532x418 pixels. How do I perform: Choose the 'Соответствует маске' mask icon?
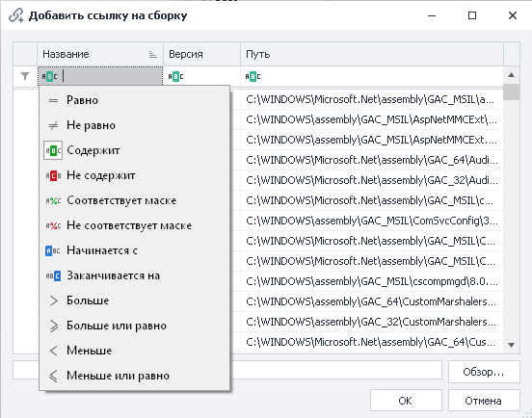click(53, 200)
